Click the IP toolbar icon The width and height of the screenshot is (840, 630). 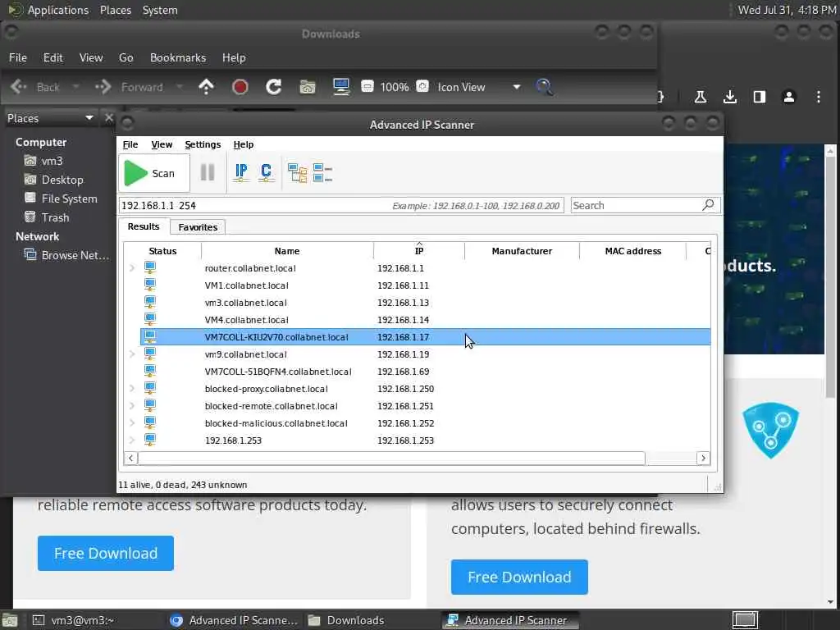[x=241, y=172]
